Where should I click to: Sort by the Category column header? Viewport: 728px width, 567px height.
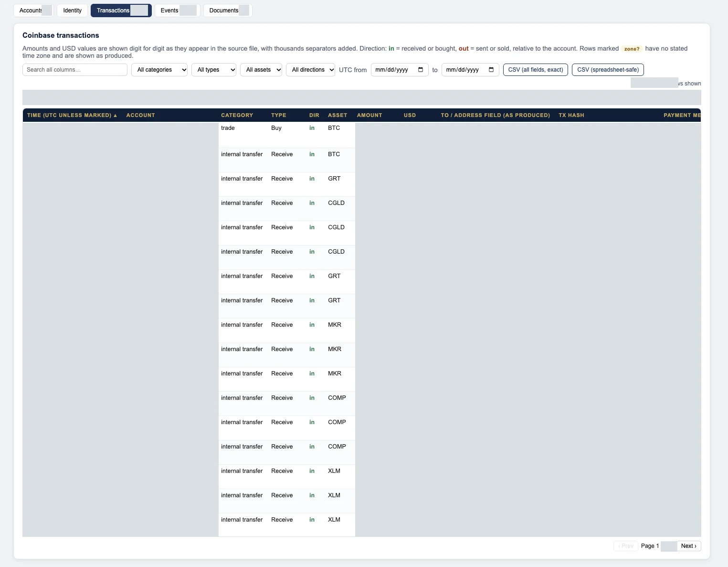(237, 115)
